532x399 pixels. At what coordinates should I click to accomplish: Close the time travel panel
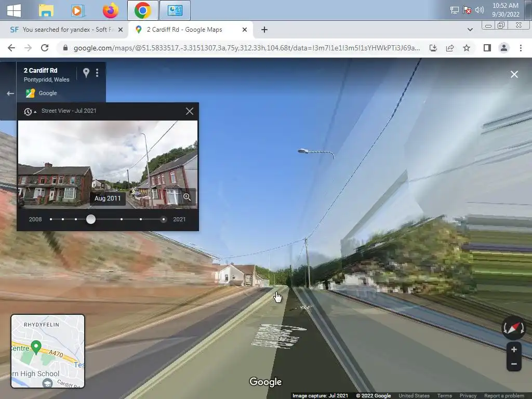click(x=190, y=111)
